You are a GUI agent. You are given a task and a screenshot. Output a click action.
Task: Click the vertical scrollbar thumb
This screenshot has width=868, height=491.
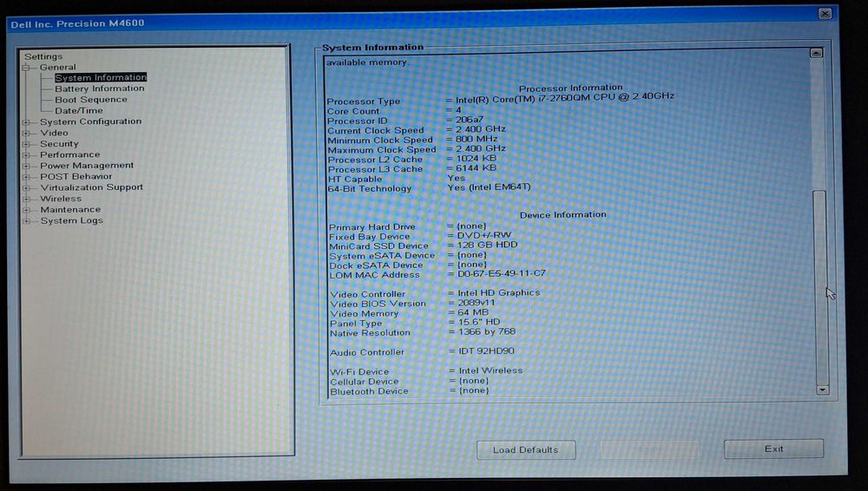(x=820, y=288)
